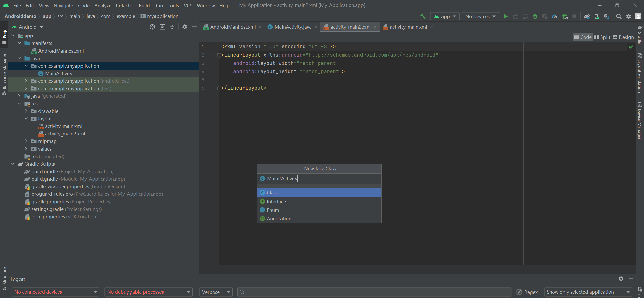
Task: Open the Verbose log level dropdown
Action: click(216, 292)
